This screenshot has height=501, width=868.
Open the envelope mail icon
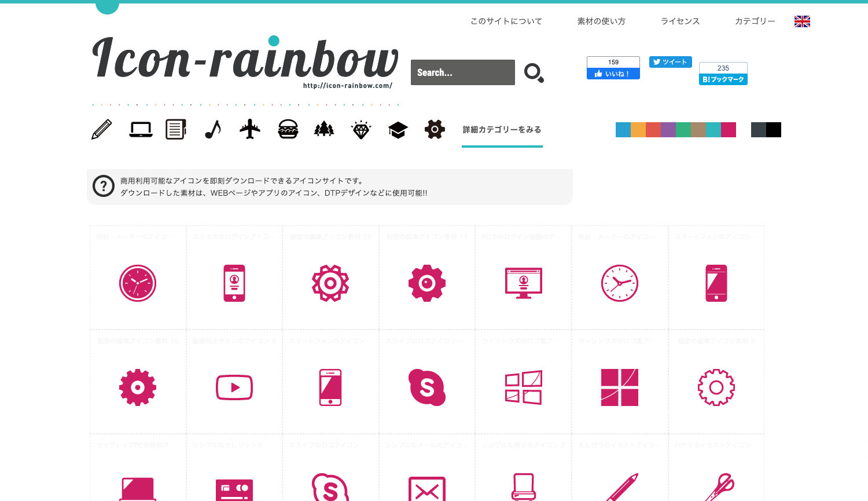[x=427, y=489]
